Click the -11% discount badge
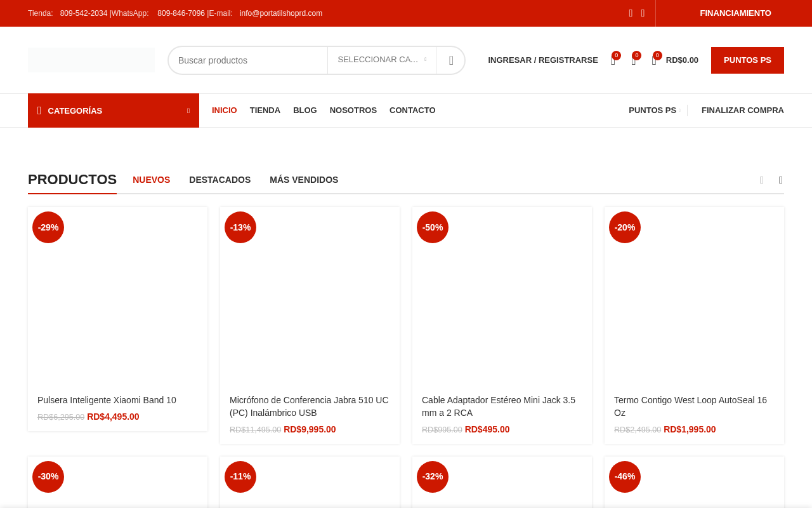 click(240, 477)
